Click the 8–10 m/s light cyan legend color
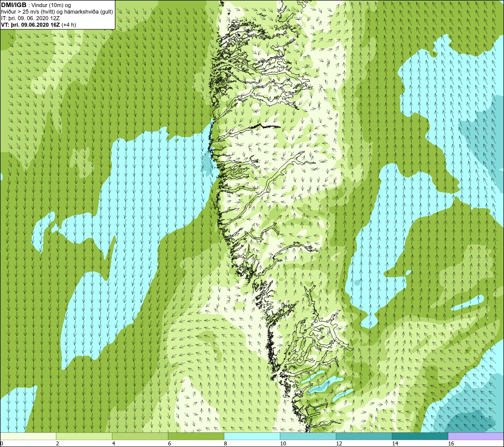Image resolution: width=504 pixels, height=447 pixels. click(252, 436)
